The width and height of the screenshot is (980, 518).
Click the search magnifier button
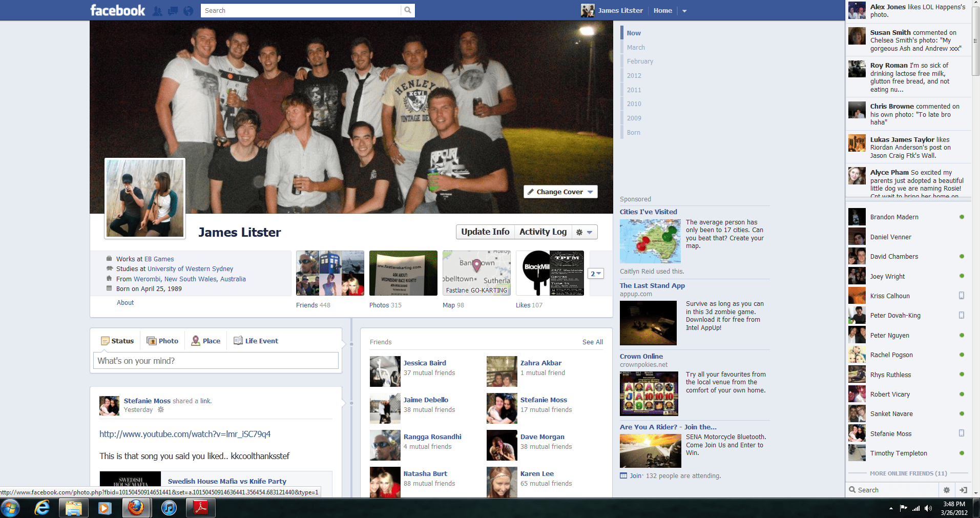coord(408,10)
